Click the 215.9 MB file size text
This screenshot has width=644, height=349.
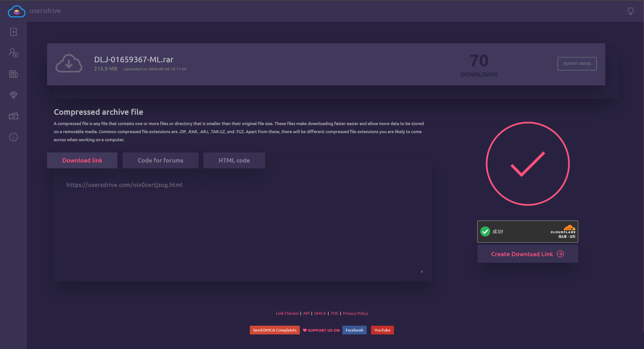pos(106,69)
